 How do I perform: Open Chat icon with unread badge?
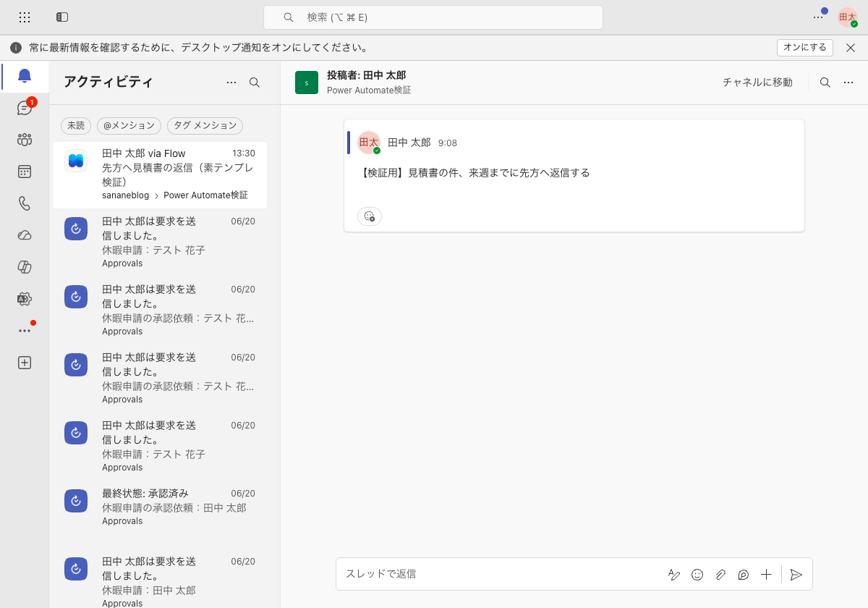[x=25, y=108]
